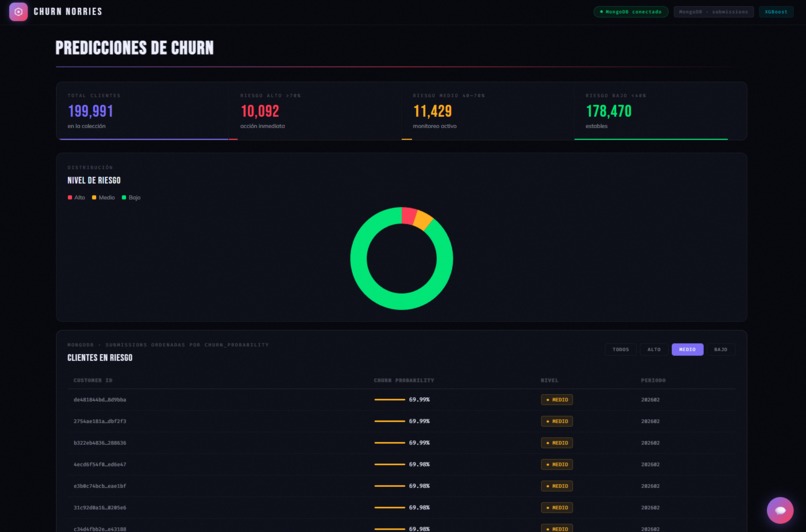Toggle the Medio legend item

103,197
